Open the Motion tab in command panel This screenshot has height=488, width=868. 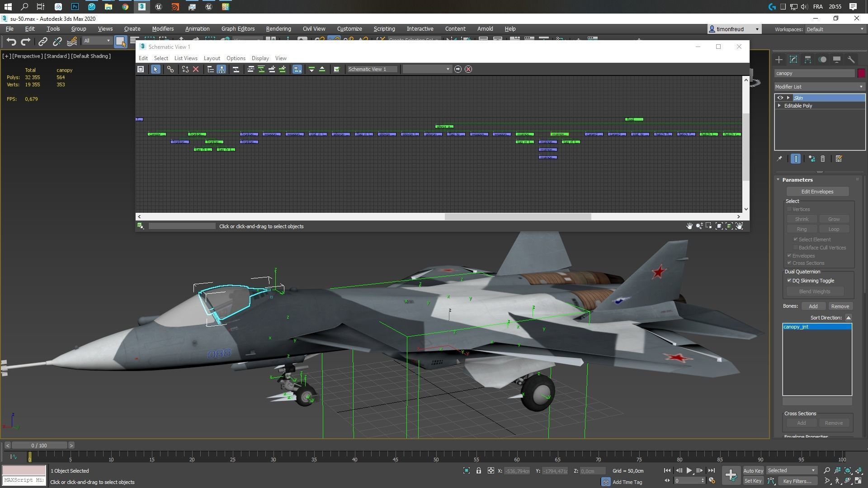(x=822, y=60)
